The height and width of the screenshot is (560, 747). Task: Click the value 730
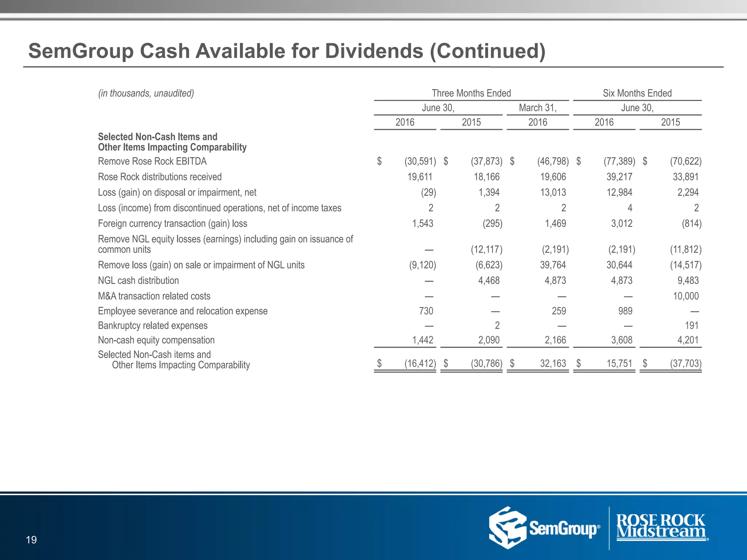426,311
